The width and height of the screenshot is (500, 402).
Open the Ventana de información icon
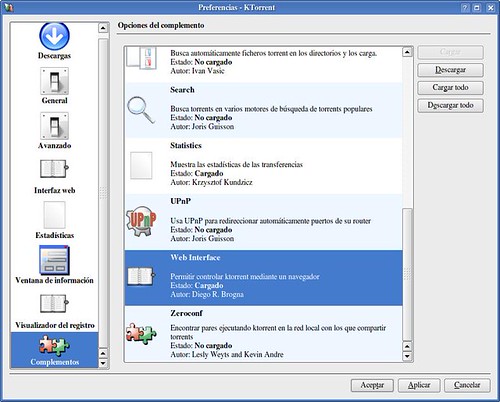(54, 260)
